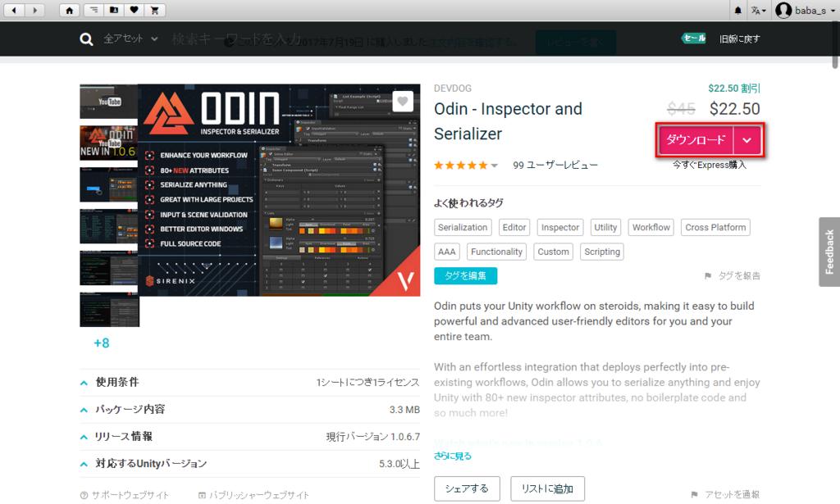Viewport: 840px width, 504px height.
Task: Click アセットを通報 flag link
Action: pyautogui.click(x=725, y=494)
